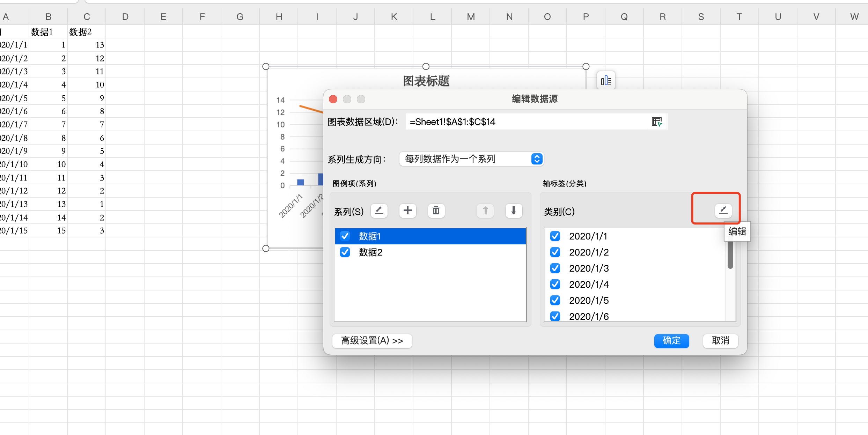Click the 取消 cancel button
Viewport: 868px width, 435px height.
click(x=720, y=340)
